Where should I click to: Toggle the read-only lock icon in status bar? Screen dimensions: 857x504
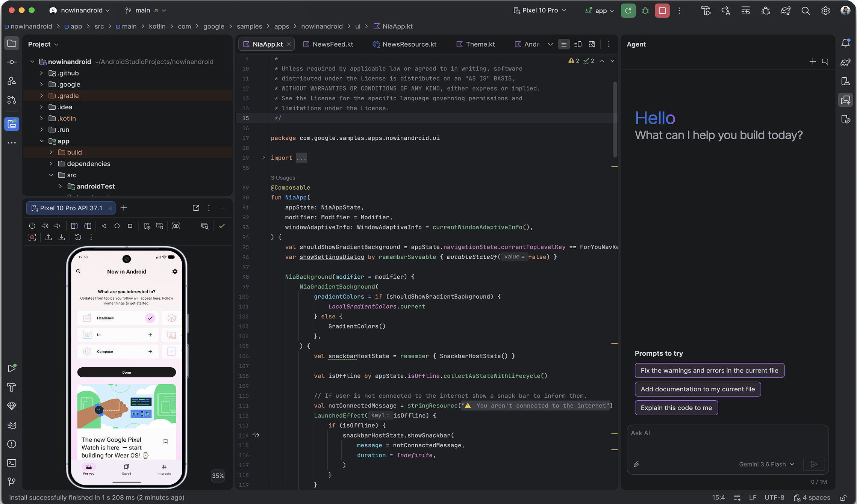coord(843,497)
